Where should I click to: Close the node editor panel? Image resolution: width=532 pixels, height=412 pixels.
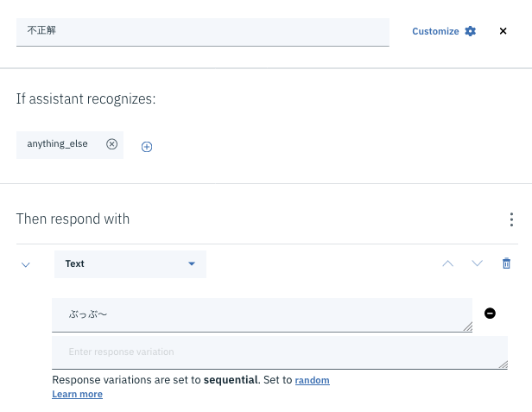(503, 31)
